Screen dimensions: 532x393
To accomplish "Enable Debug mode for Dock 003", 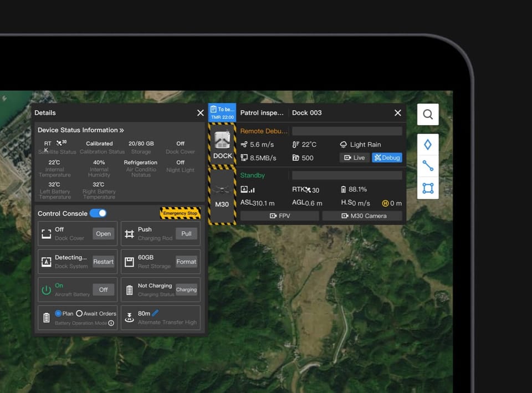I will [x=387, y=157].
